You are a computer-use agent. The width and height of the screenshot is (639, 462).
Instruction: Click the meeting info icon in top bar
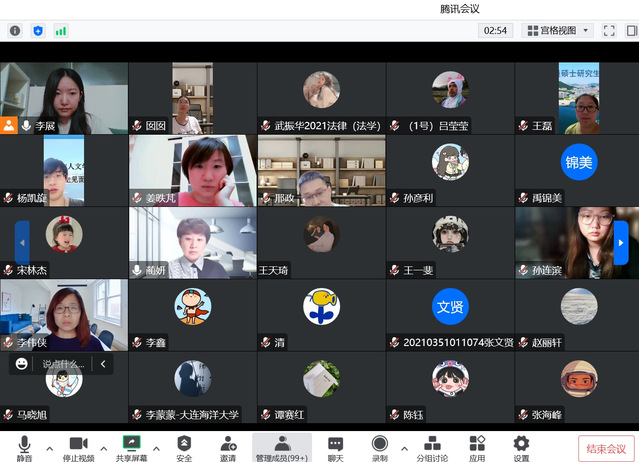pos(15,30)
